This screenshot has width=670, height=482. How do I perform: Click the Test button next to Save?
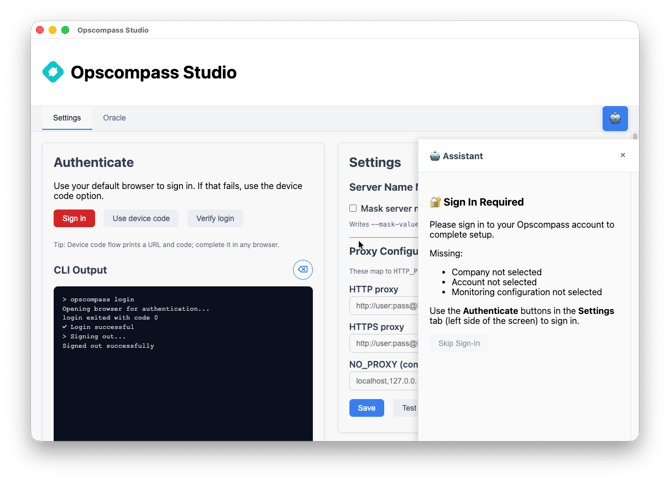(406, 408)
